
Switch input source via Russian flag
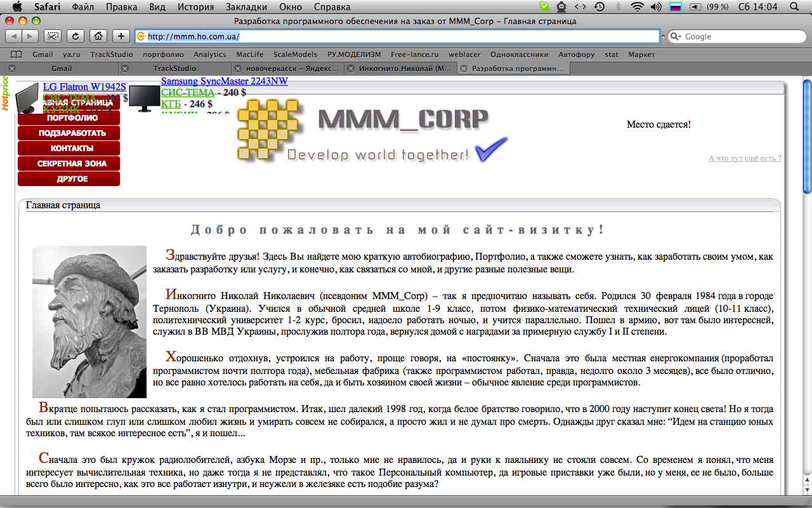[676, 7]
